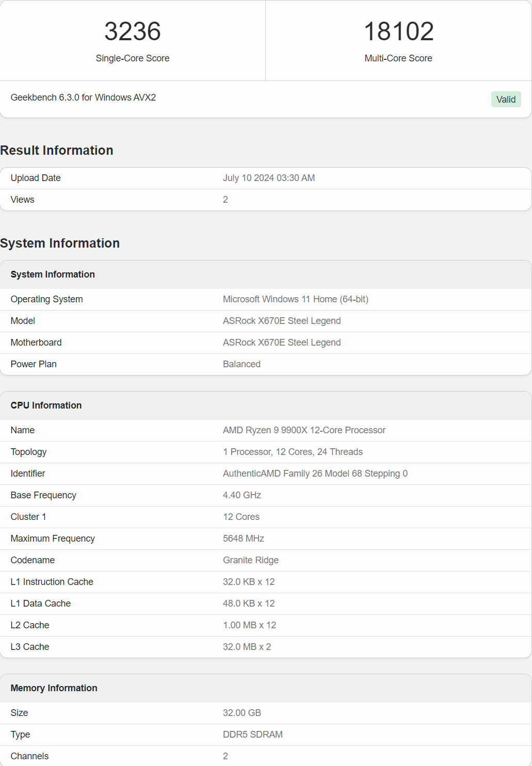The height and width of the screenshot is (766, 532).
Task: Click the L3 Cache label
Action: coord(30,647)
